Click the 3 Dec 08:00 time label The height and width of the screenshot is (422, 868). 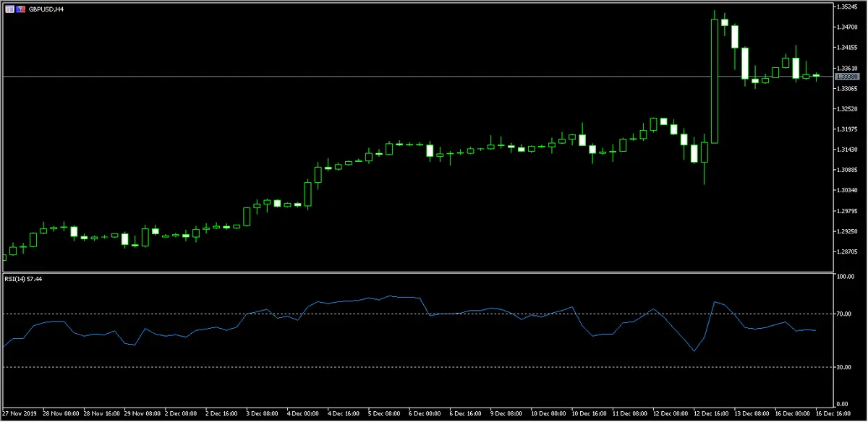click(263, 414)
